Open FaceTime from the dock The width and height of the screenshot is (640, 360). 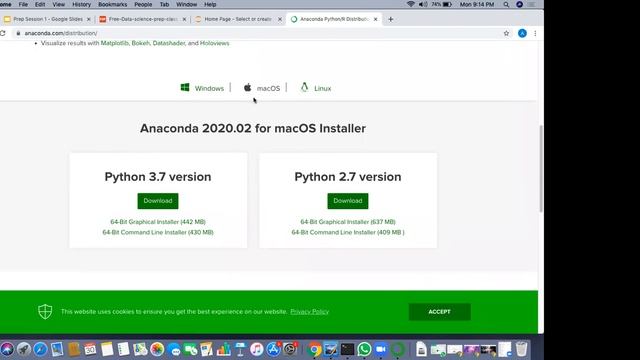(x=190, y=349)
